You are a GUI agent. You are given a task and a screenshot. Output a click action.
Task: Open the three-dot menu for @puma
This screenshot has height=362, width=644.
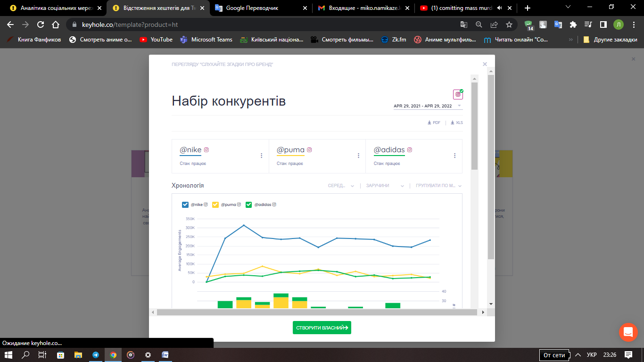click(x=358, y=156)
